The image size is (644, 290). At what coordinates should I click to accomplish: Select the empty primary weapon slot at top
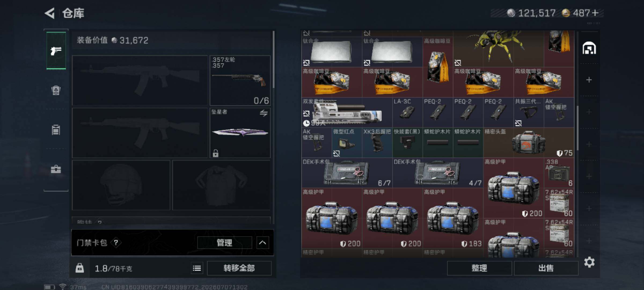tap(140, 80)
